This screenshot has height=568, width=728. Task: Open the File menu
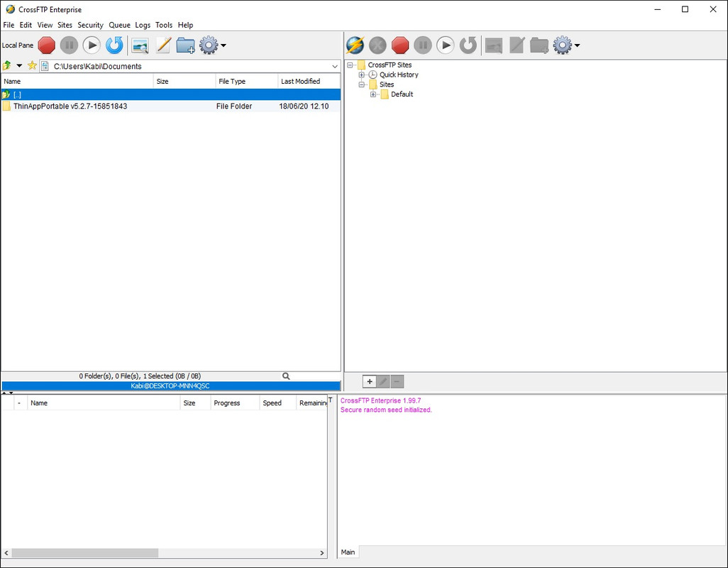[9, 25]
